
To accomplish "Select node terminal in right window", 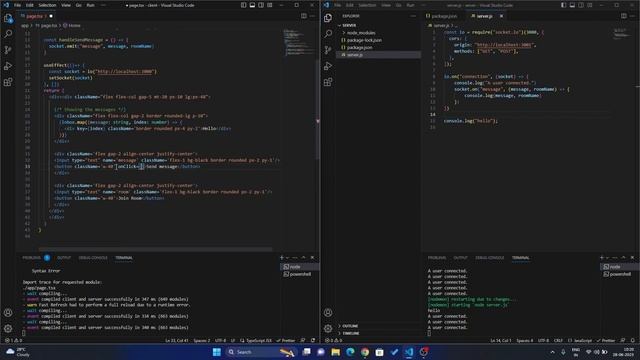I will pyautogui.click(x=619, y=267).
